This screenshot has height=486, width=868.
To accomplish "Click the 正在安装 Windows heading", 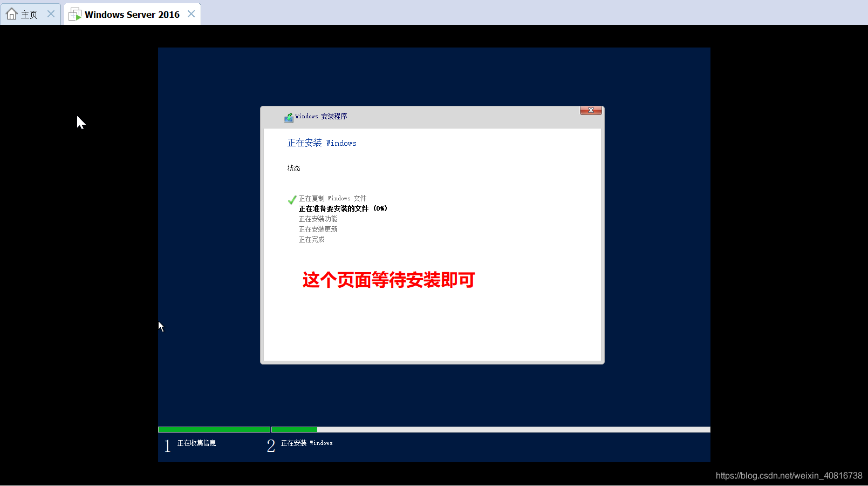I will (x=322, y=143).
